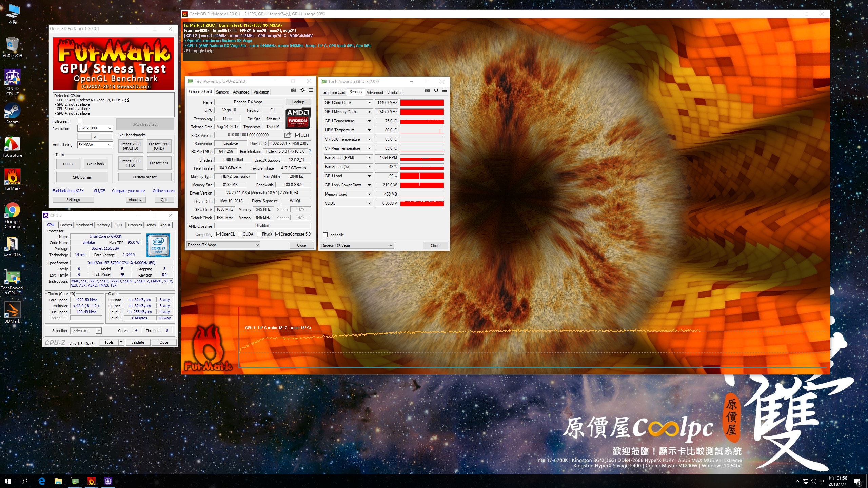The image size is (868, 488).
Task: Open the hamburger menu in GPU-Z Graphics Card window
Action: [311, 90]
